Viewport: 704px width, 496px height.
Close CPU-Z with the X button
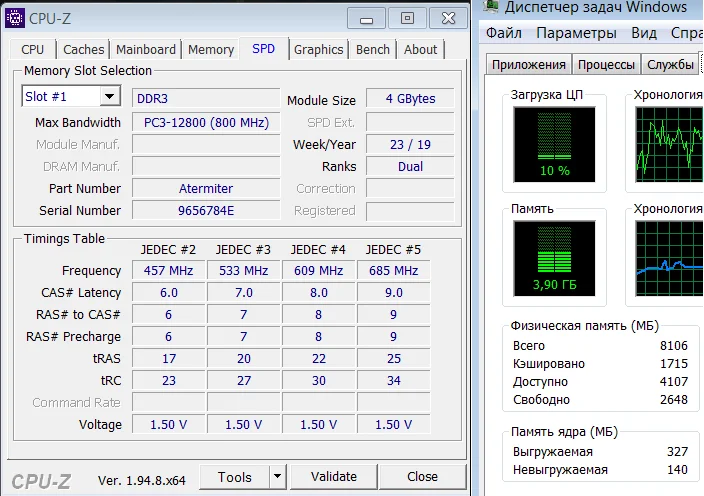(x=448, y=18)
